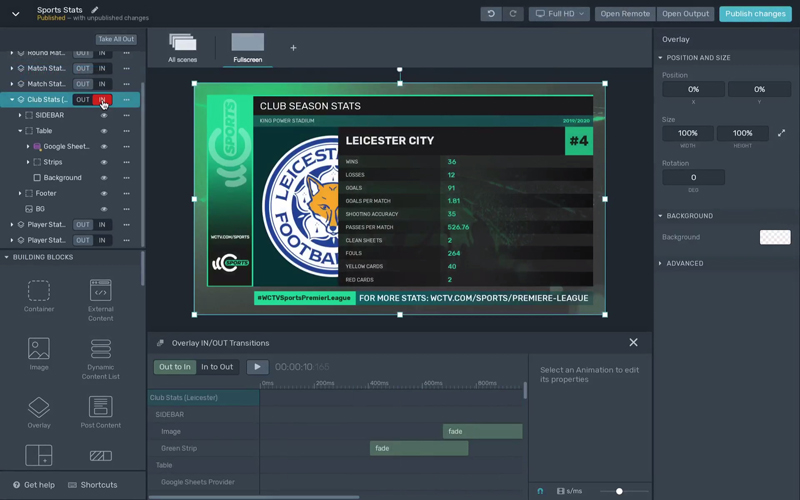Expand the Google Sheet provider item

tap(28, 146)
